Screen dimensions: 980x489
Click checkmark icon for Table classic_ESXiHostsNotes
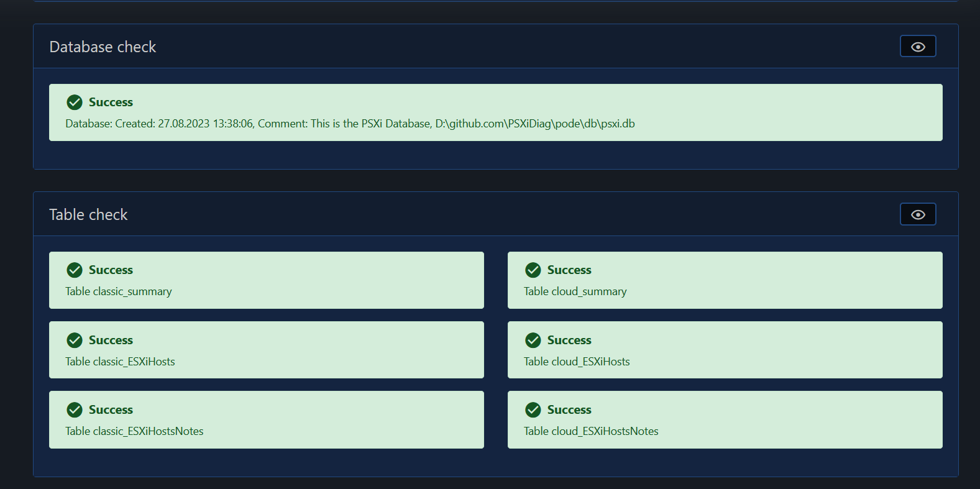(x=75, y=409)
